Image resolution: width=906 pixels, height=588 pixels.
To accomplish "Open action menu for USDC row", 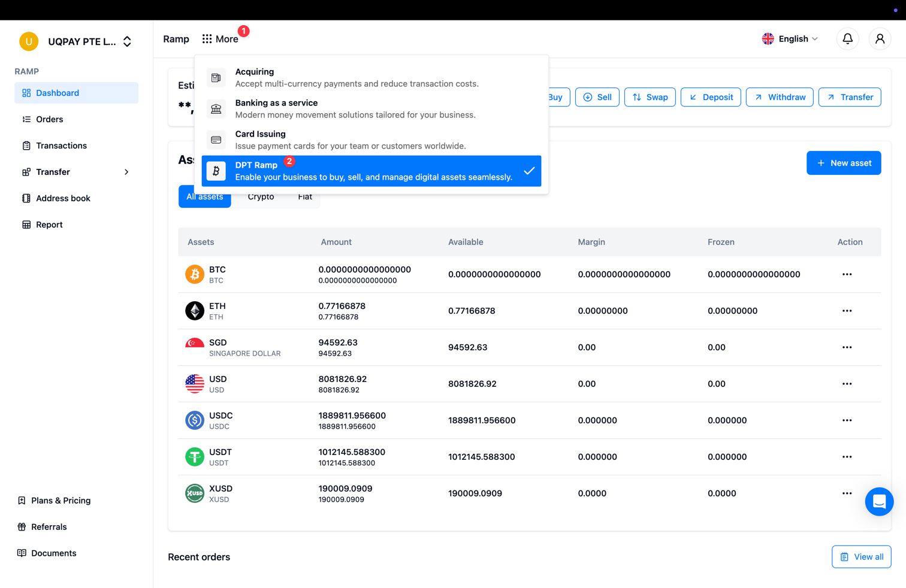I will coord(847,420).
